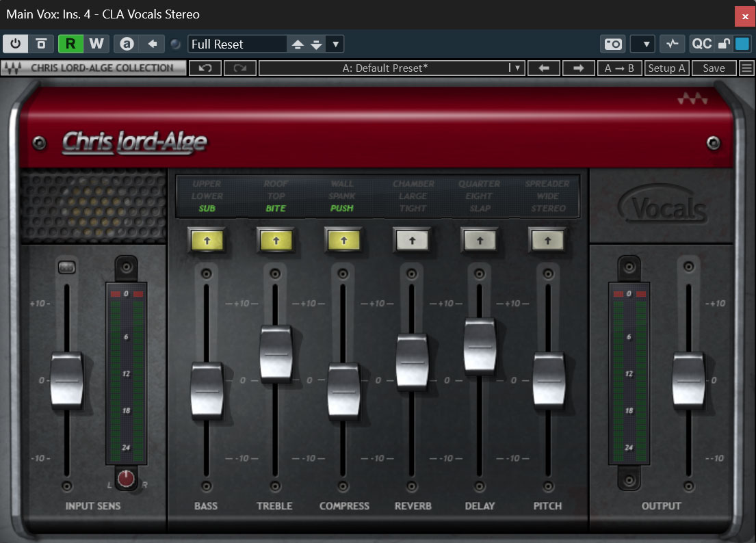Enable Write automation (W) button
Image resolution: width=756 pixels, height=543 pixels.
tap(96, 44)
